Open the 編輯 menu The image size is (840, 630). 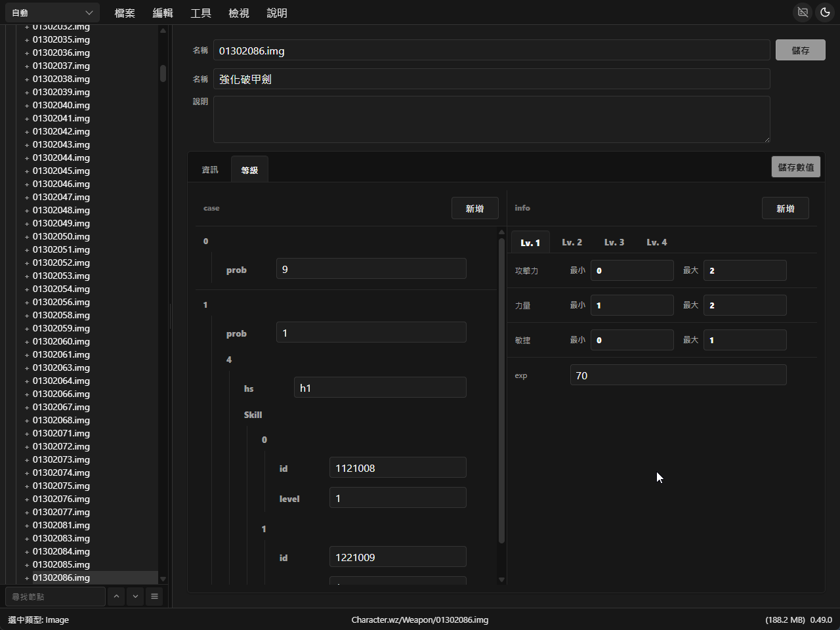pos(163,13)
